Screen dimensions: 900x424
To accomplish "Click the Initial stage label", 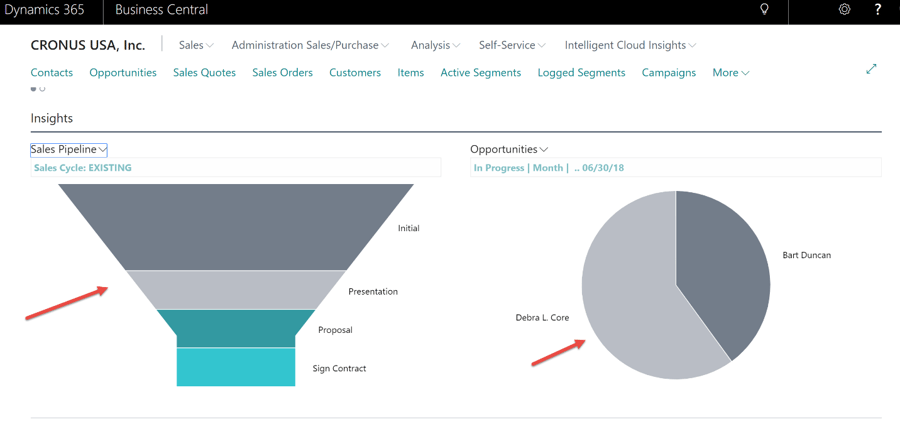I will [409, 228].
